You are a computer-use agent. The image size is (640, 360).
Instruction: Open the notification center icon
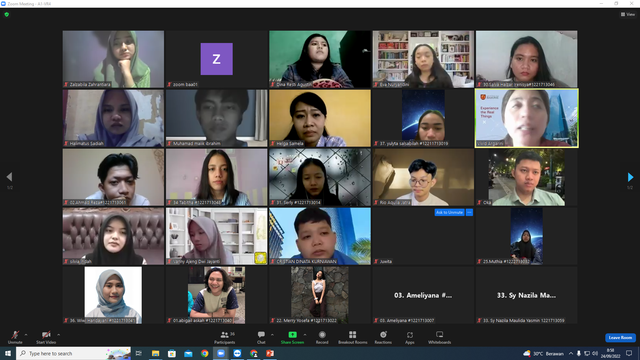629,353
